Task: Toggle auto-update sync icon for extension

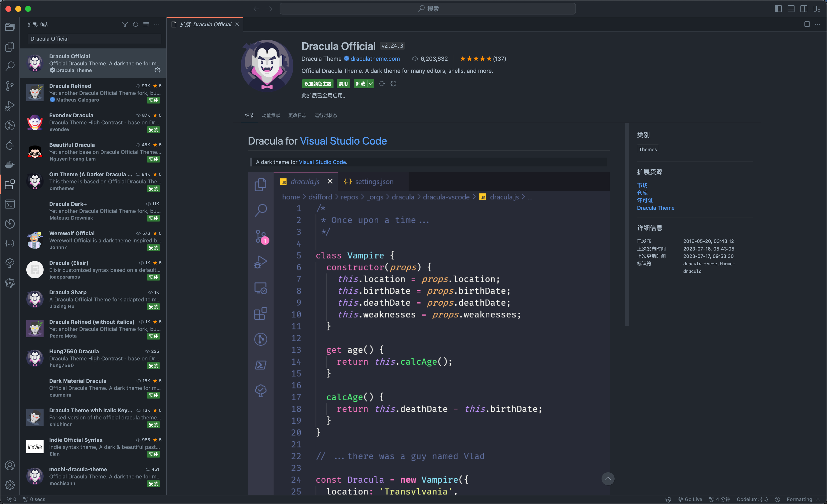Action: [x=382, y=84]
